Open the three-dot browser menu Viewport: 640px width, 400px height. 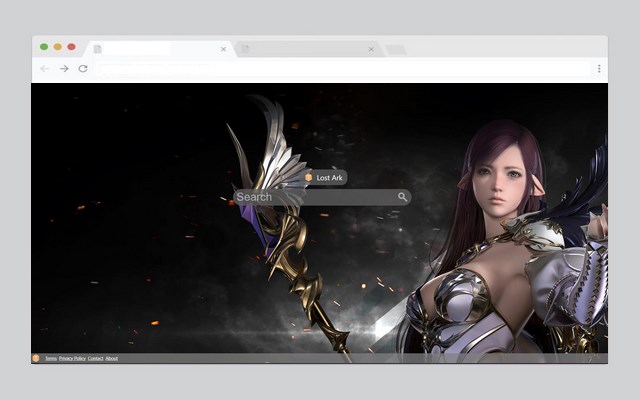[599, 69]
